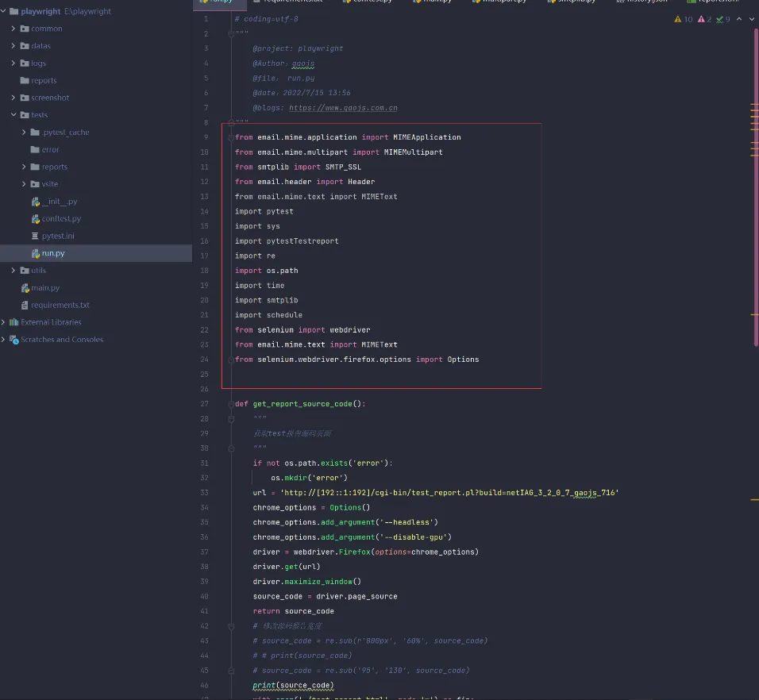Image resolution: width=759 pixels, height=700 pixels.
Task: Expand Scratches and Consoles arrow
Action: click(x=3, y=339)
